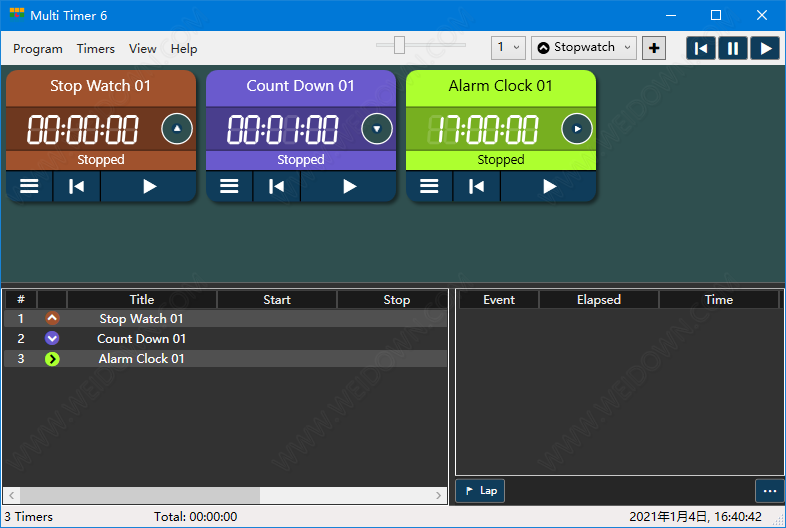
Task: Maximize the Multi Timer 6 window
Action: click(x=716, y=16)
